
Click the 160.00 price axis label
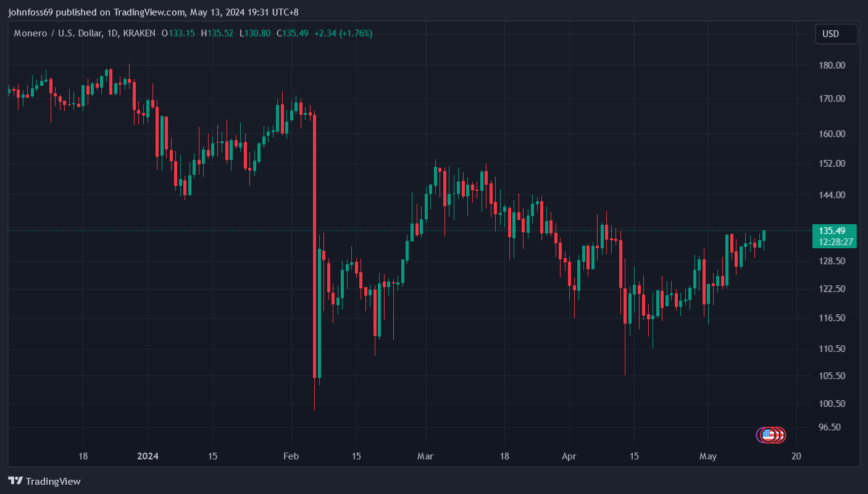point(832,134)
